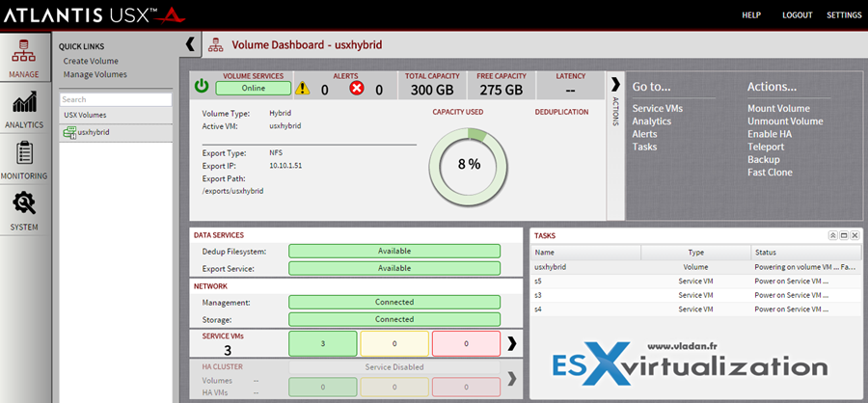Click Management Connected status bar
This screenshot has height=403, width=868.
pyautogui.click(x=394, y=303)
